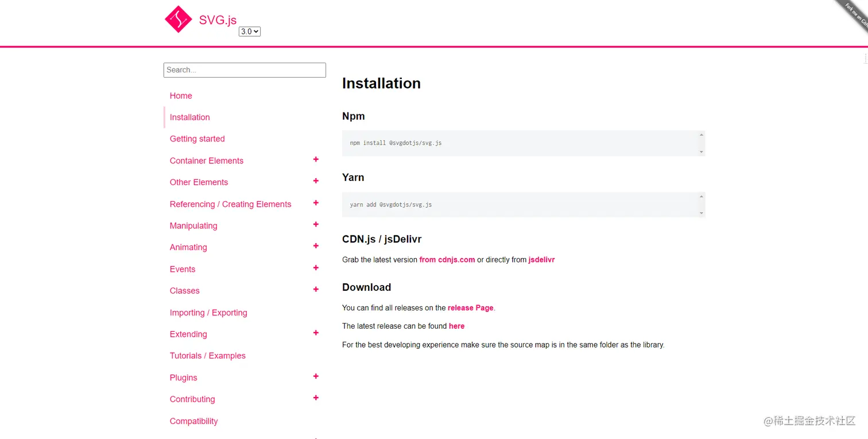
Task: Click the npm install code block text
Action: tap(396, 143)
